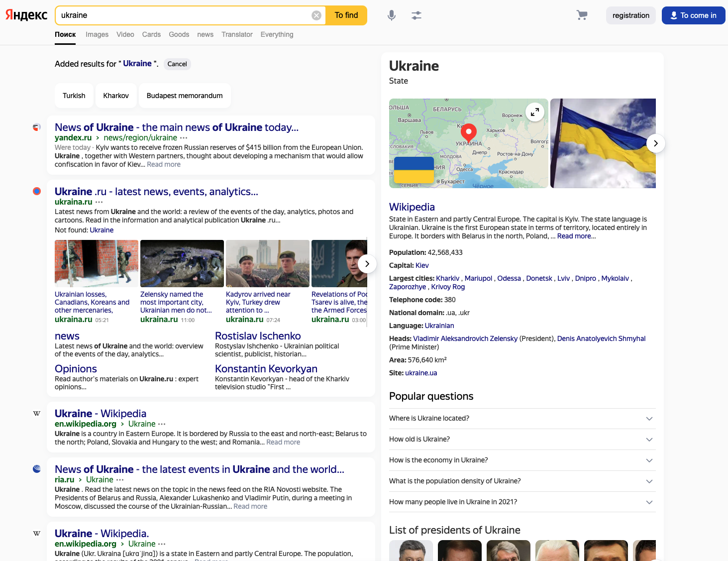Image resolution: width=728 pixels, height=561 pixels.
Task: Click the ukraina.ru result favicon
Action: pyautogui.click(x=37, y=191)
